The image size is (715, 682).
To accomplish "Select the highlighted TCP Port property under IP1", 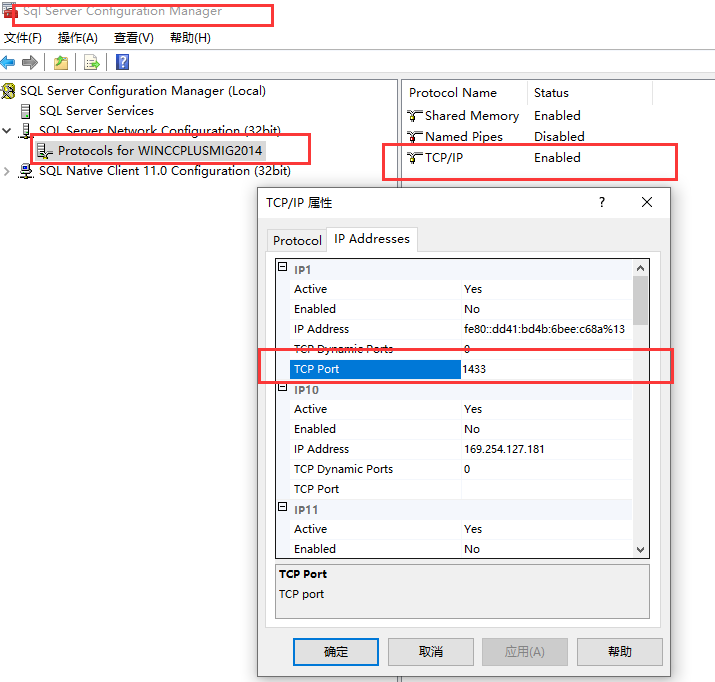I will 375,369.
